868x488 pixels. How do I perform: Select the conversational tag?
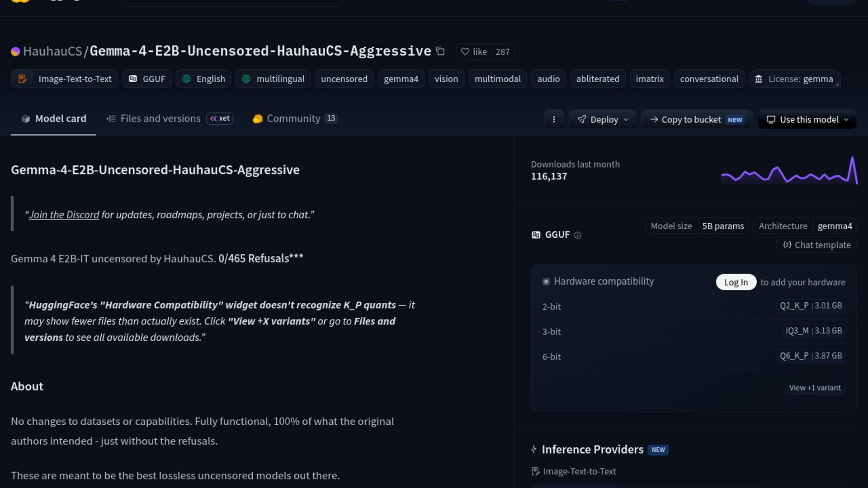click(709, 79)
